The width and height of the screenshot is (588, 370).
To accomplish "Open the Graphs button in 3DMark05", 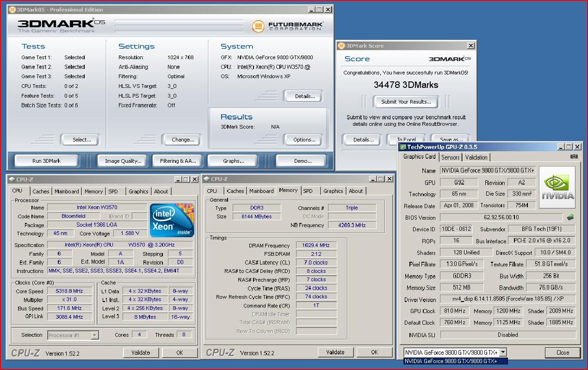I will [x=233, y=161].
